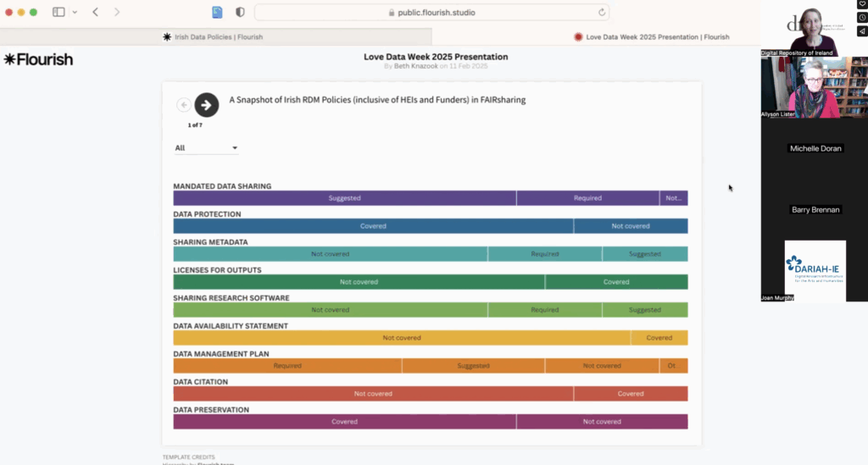Select Love Data Week 2025 Presentation tab
The image size is (868, 465).
(x=651, y=36)
